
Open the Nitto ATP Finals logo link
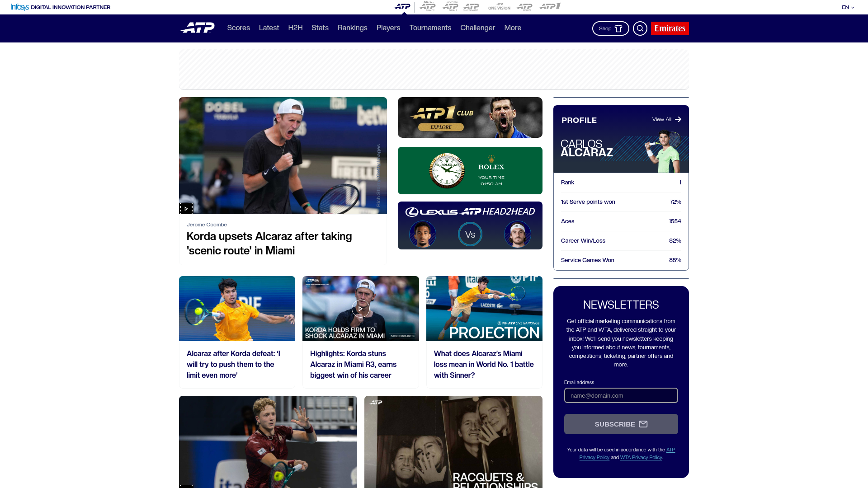(427, 6)
